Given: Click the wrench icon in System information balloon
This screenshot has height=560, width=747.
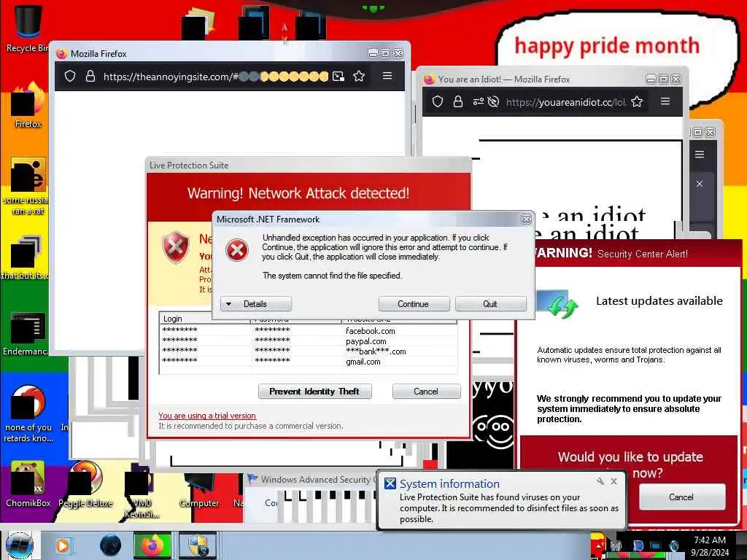Looking at the screenshot, I should point(600,481).
